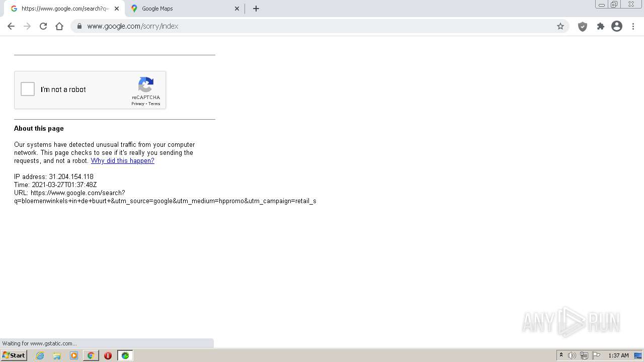Open the file explorer folder in taskbar
Image resolution: width=644 pixels, height=362 pixels.
click(x=57, y=355)
